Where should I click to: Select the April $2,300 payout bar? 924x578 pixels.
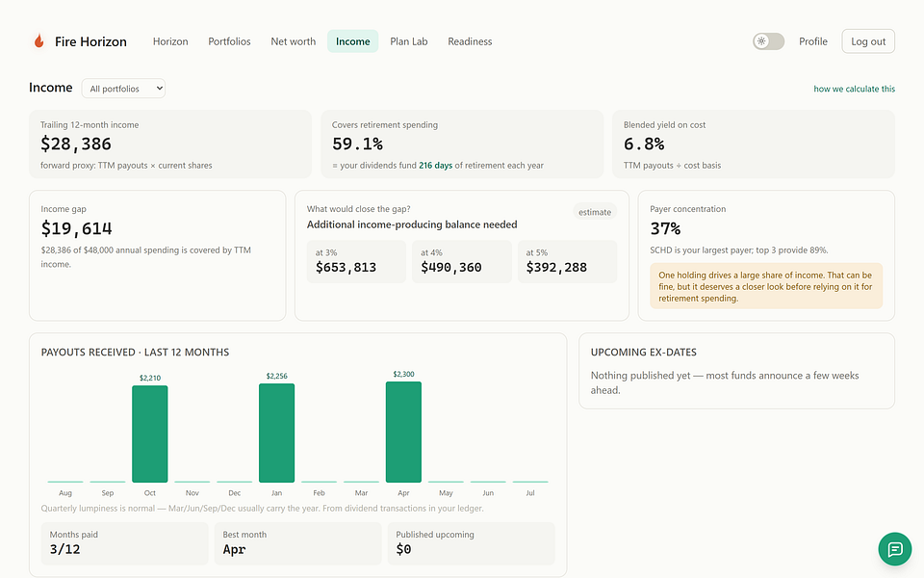(403, 432)
